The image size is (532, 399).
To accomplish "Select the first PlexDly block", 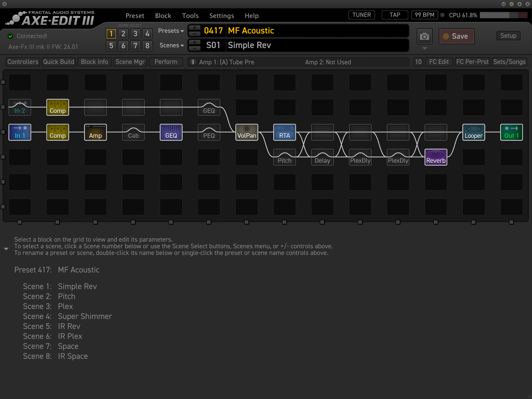I will (x=360, y=157).
